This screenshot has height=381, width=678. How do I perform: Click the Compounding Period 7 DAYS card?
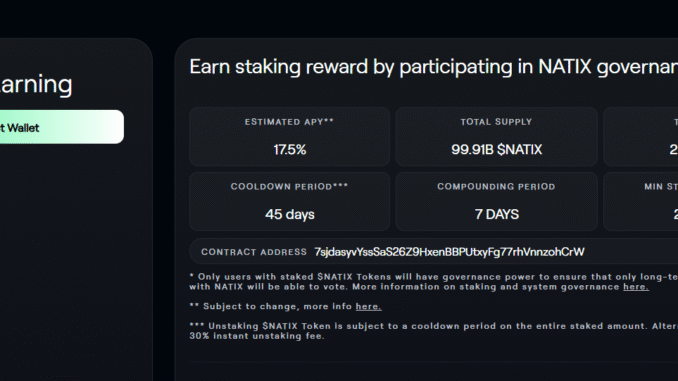pyautogui.click(x=496, y=202)
